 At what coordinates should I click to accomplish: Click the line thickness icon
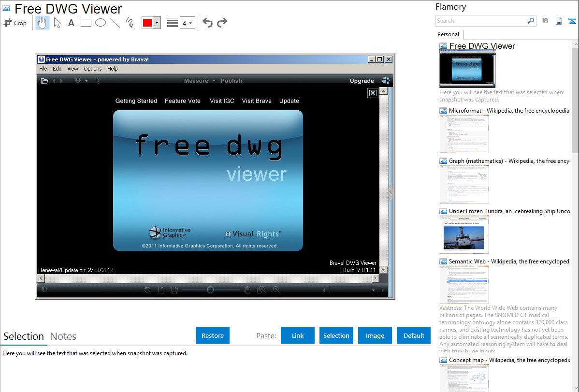[x=173, y=23]
